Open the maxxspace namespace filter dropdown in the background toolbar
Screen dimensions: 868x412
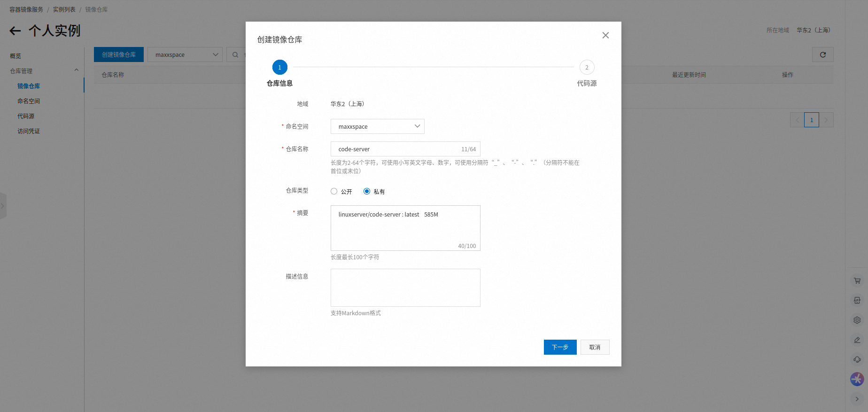click(185, 54)
